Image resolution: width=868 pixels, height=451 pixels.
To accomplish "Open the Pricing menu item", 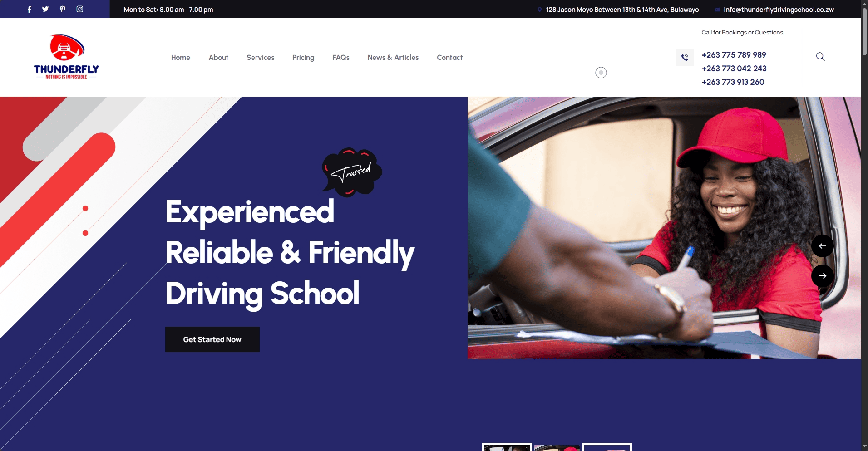I will pos(303,58).
